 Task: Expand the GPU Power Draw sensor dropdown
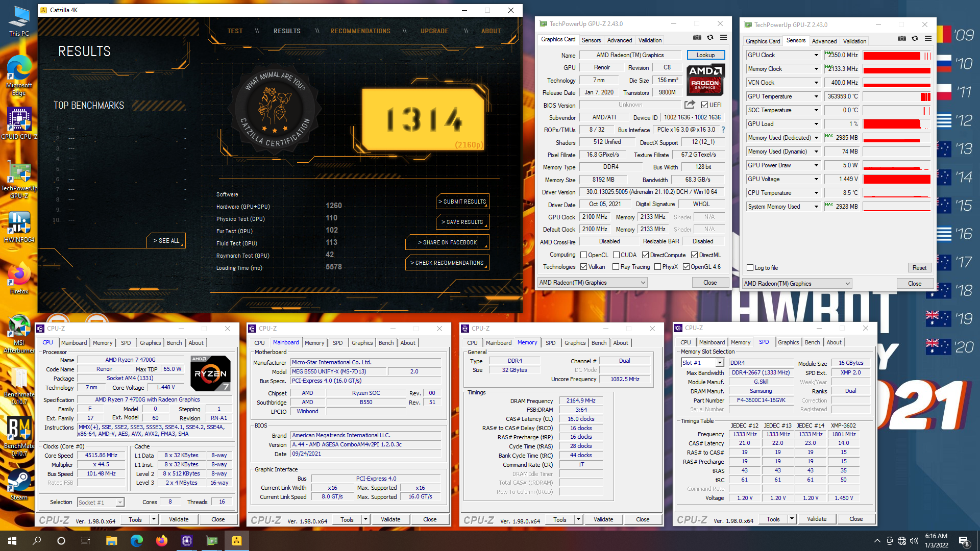816,165
